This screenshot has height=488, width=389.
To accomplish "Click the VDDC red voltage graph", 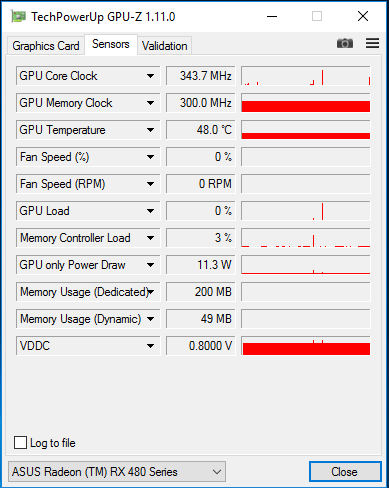I will pos(306,346).
